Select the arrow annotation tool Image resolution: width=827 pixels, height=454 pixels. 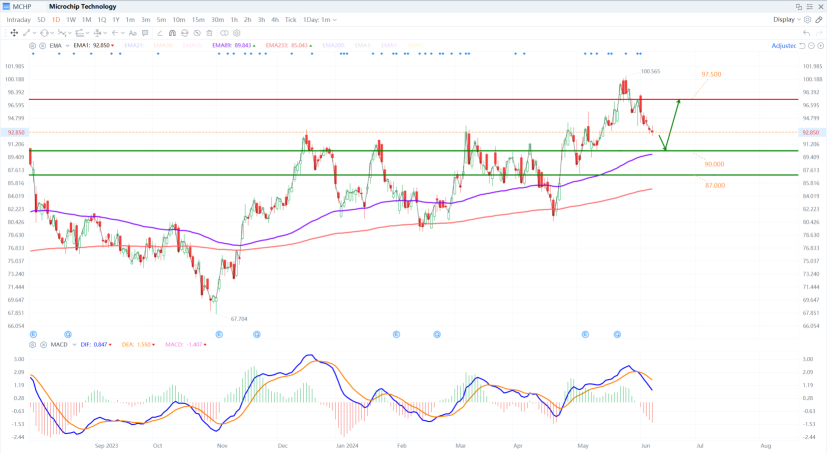pos(115,33)
